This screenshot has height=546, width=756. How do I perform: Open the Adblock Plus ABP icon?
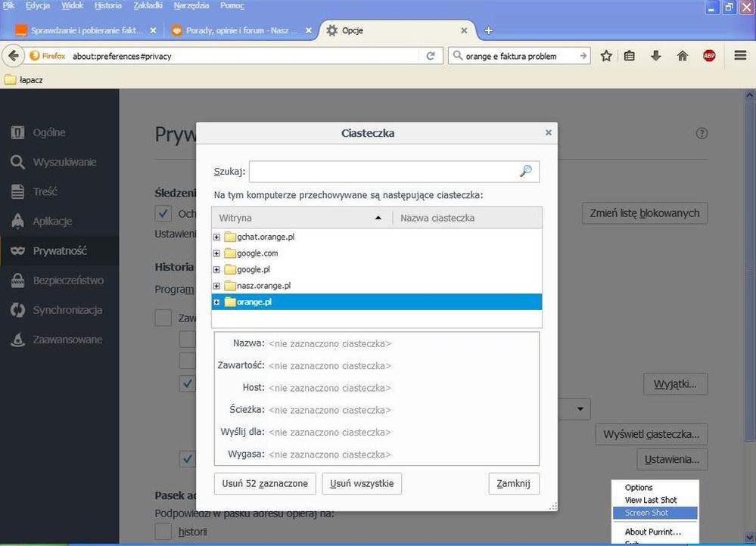coord(709,56)
